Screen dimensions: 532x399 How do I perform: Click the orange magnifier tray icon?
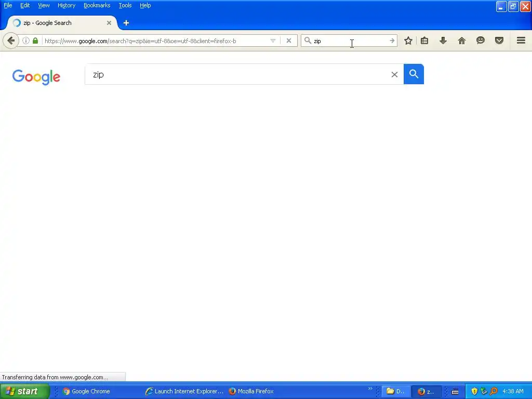(x=494, y=391)
